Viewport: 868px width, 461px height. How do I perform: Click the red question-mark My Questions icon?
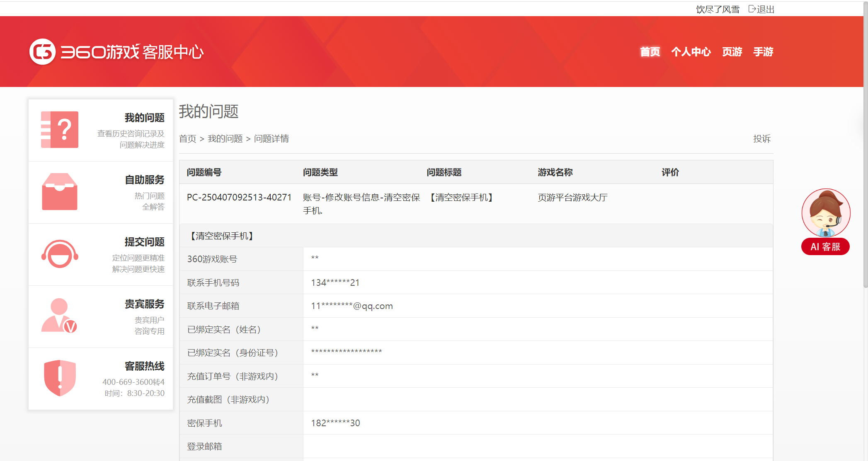click(60, 130)
